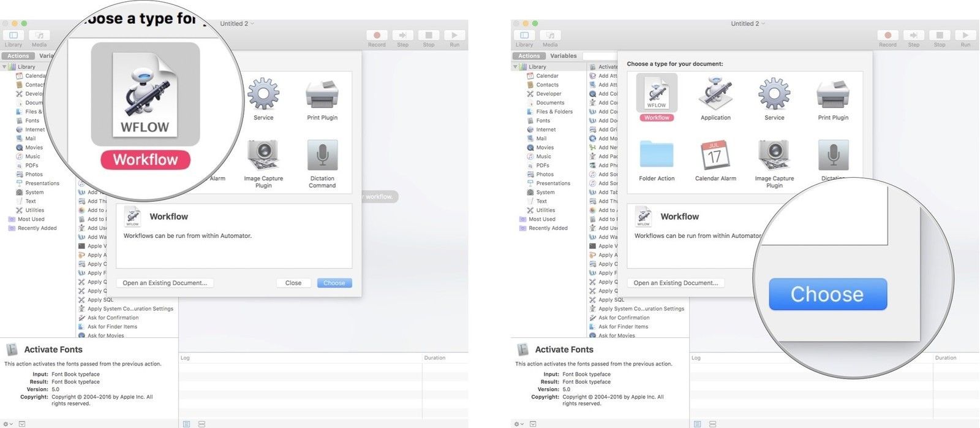Image resolution: width=980 pixels, height=428 pixels.
Task: Choose the Folder Action document type
Action: tap(657, 155)
